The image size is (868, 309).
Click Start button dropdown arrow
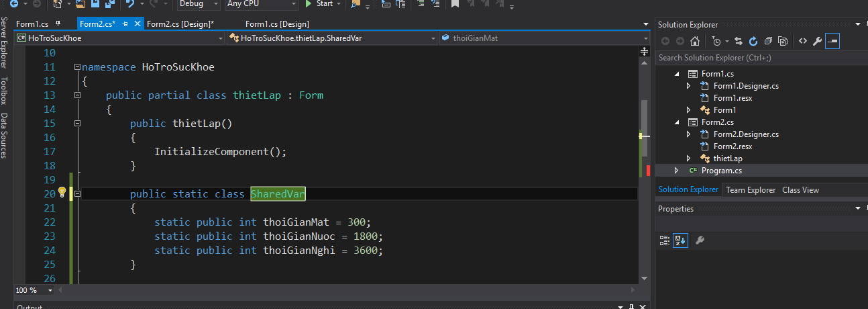point(339,3)
